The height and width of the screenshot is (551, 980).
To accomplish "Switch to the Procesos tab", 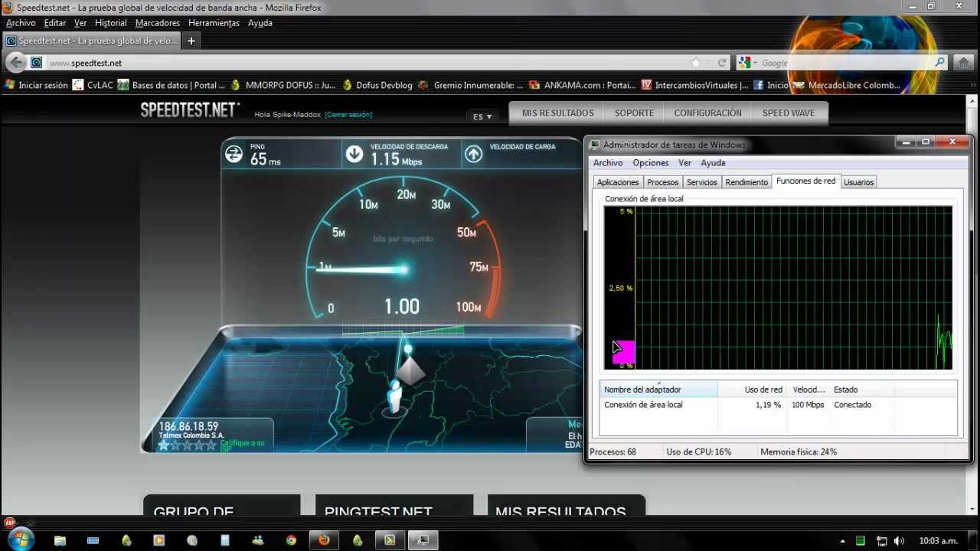I will 662,182.
